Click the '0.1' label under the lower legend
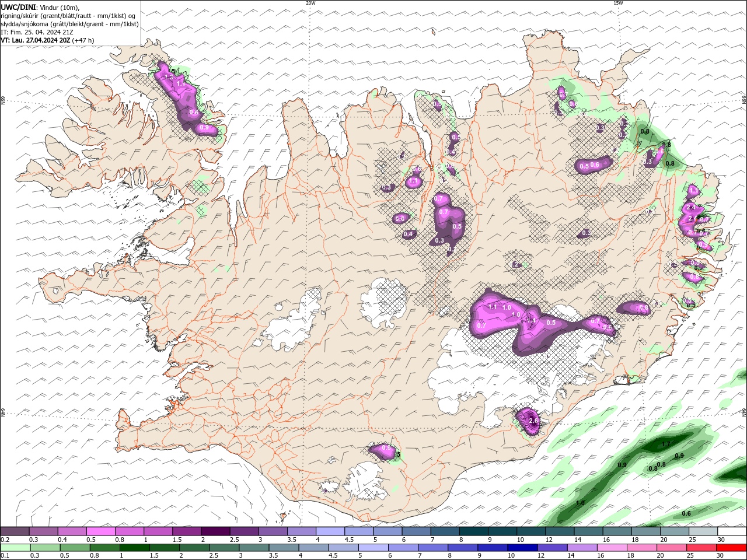The width and height of the screenshot is (747, 560). pyautogui.click(x=5, y=556)
